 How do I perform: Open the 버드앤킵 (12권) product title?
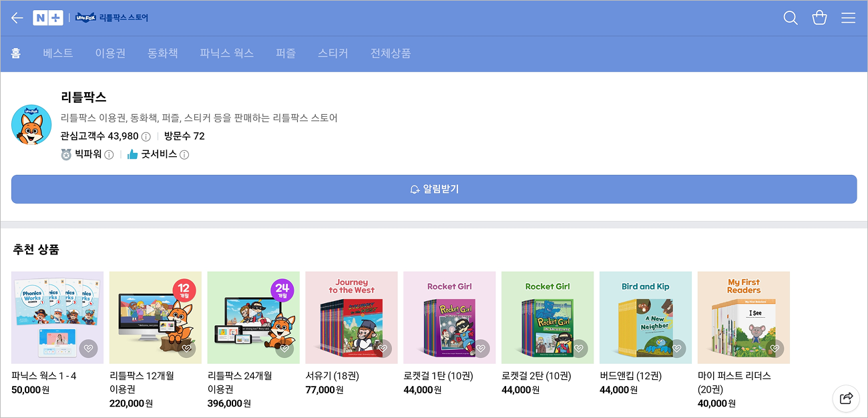(630, 376)
